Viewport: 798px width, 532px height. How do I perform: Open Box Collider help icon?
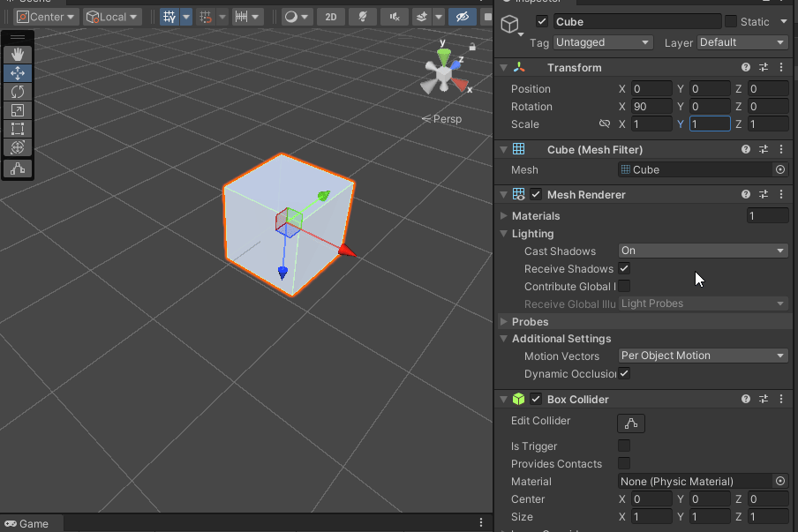pos(746,399)
